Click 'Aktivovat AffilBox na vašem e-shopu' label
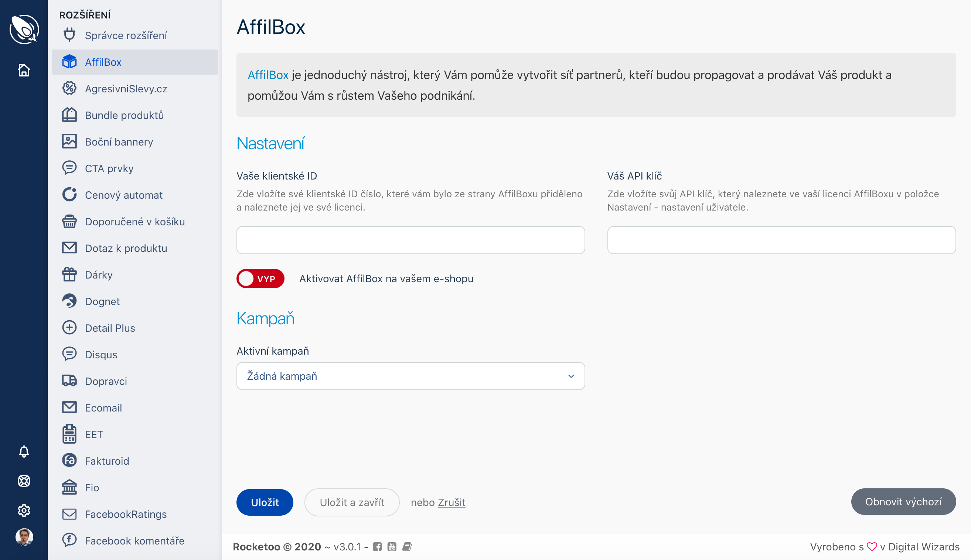Image resolution: width=971 pixels, height=560 pixels. 386,279
